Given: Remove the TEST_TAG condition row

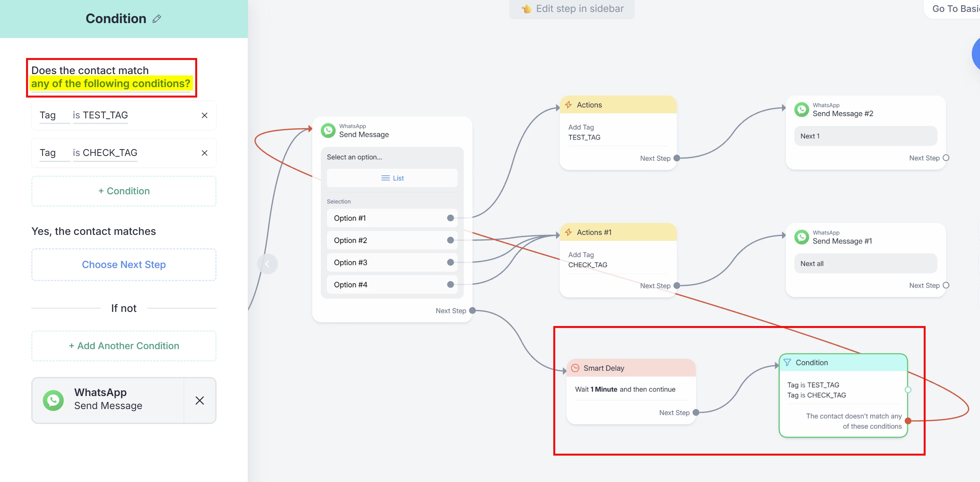Looking at the screenshot, I should coord(204,115).
